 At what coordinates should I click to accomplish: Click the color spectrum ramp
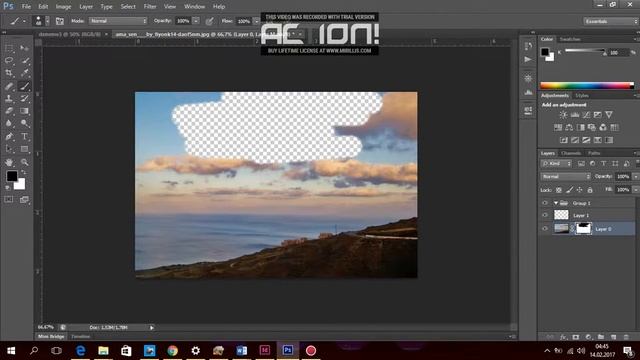coord(587,85)
